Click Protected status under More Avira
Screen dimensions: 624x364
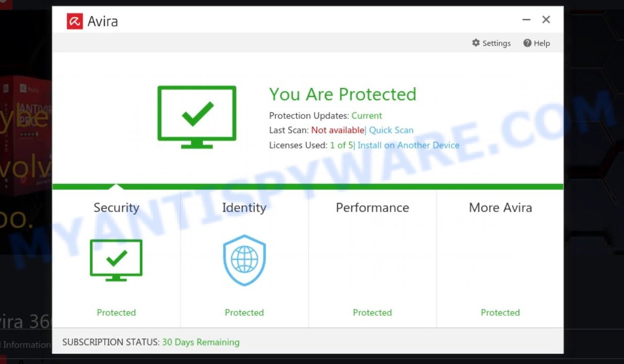(500, 313)
